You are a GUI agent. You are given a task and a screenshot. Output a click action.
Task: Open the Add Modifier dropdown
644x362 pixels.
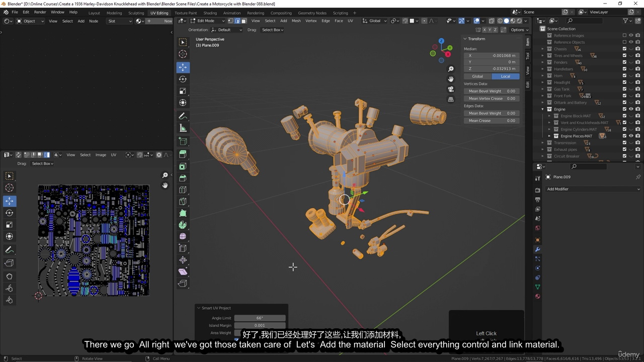(593, 189)
